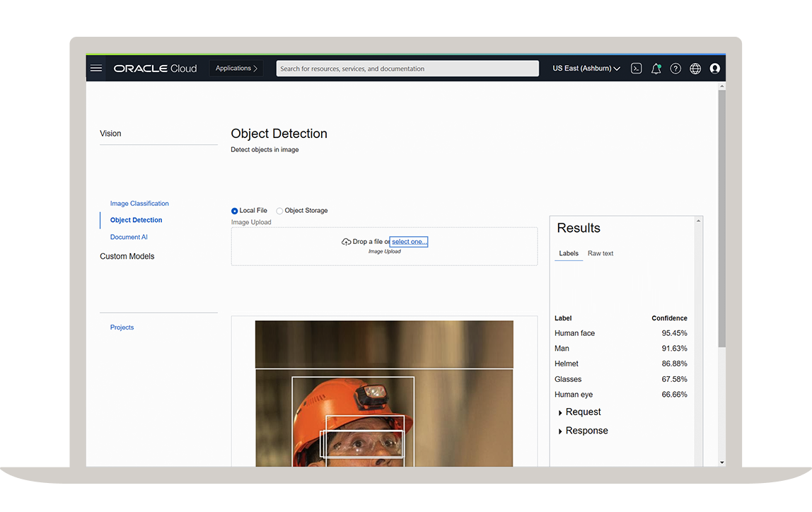Click the search resources input field
The image size is (812, 512).
[407, 69]
